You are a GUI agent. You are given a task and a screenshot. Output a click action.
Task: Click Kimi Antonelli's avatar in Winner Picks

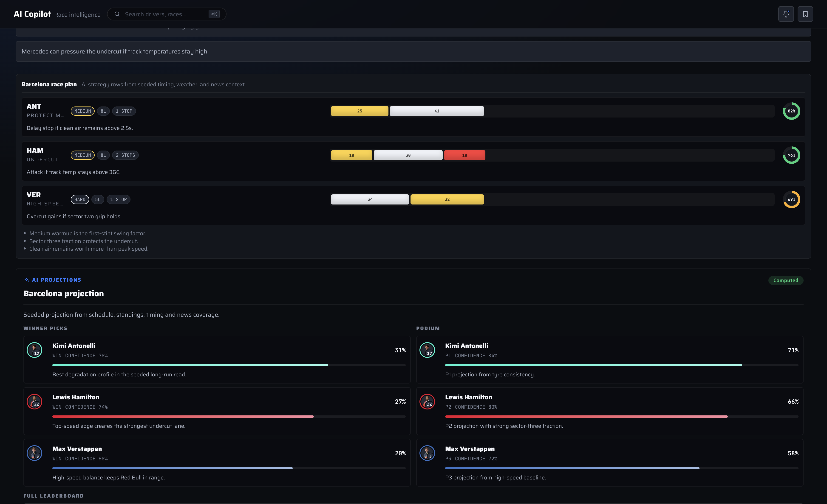34,350
